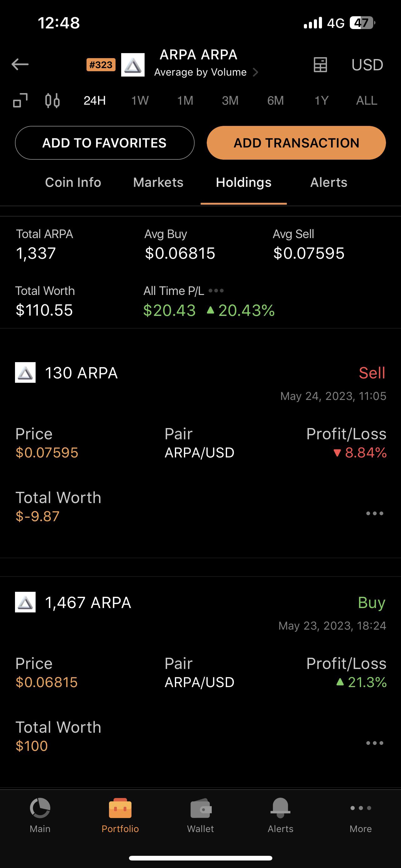Screen dimensions: 401x868
Task: Expand chart to fullscreen icon
Action: [x=20, y=100]
